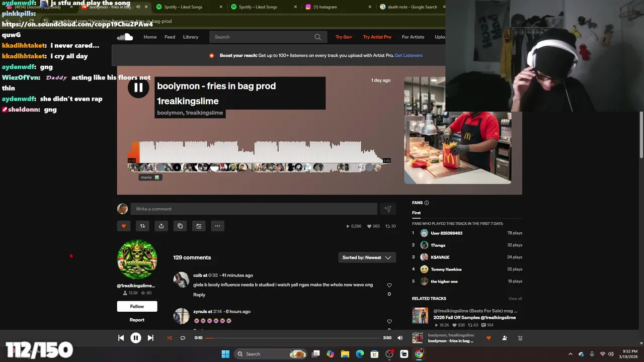Toggle shuffle in the player bar

pos(169,338)
